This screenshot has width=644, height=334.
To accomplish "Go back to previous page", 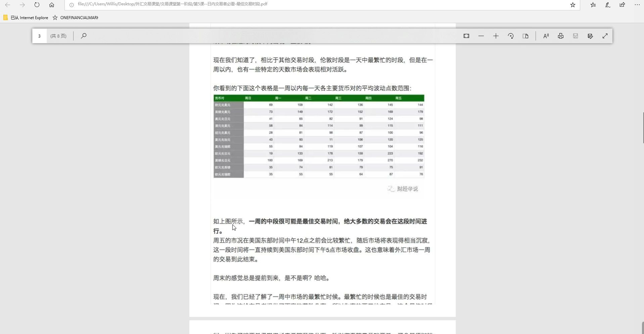I will tap(7, 5).
